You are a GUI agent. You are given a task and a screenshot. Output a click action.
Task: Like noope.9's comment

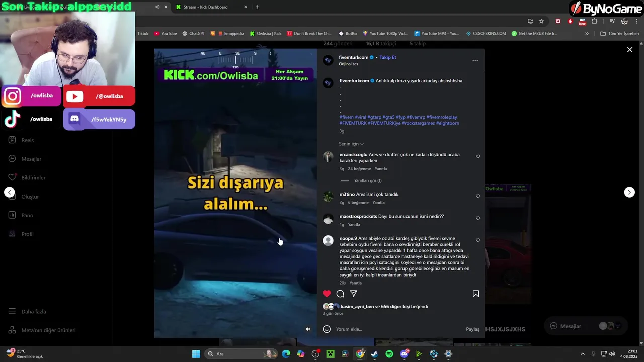pyautogui.click(x=478, y=240)
